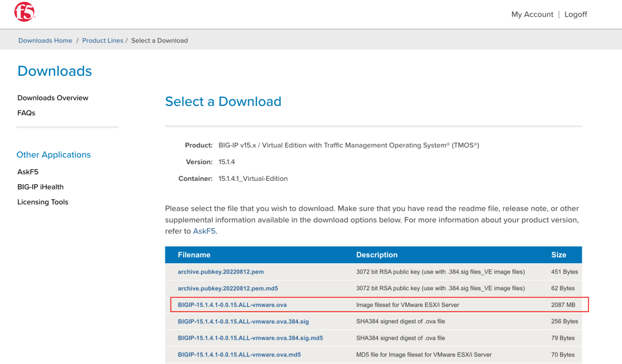Click the 2087 MB size cell
Screen dimensions: 622x364
(563, 305)
